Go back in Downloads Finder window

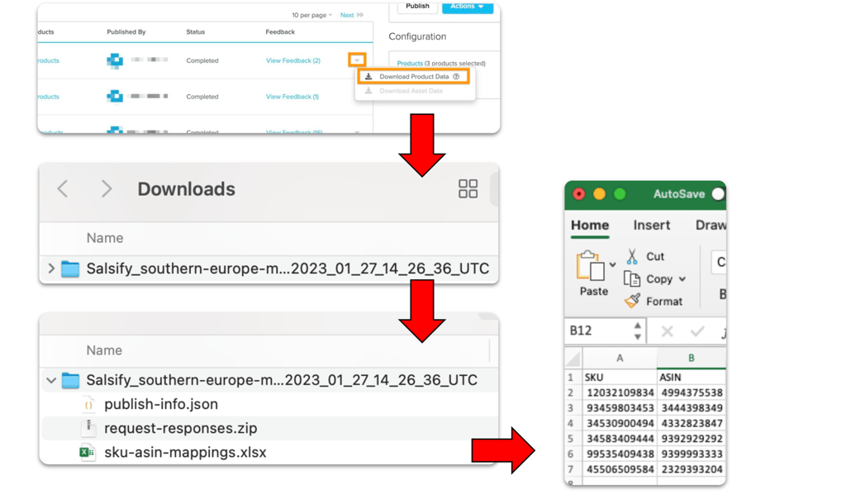(63, 189)
